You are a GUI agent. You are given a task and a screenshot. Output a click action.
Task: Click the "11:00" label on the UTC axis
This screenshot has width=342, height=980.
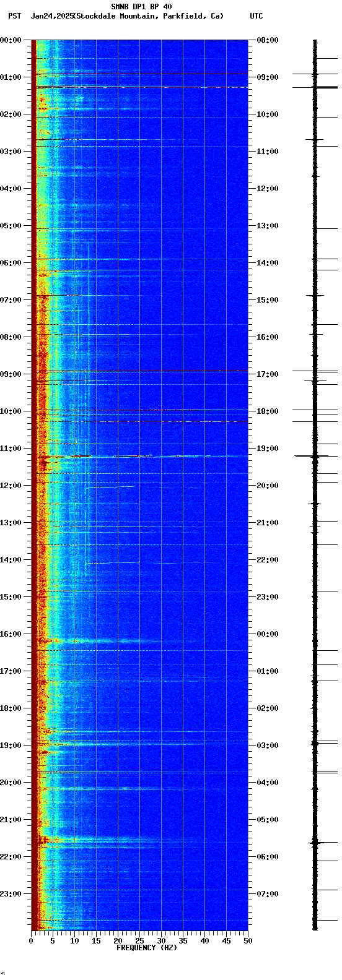[x=268, y=152]
